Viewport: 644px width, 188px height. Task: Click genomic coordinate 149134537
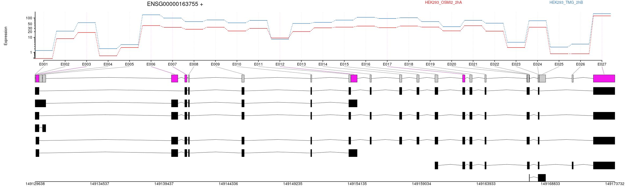tap(100, 184)
